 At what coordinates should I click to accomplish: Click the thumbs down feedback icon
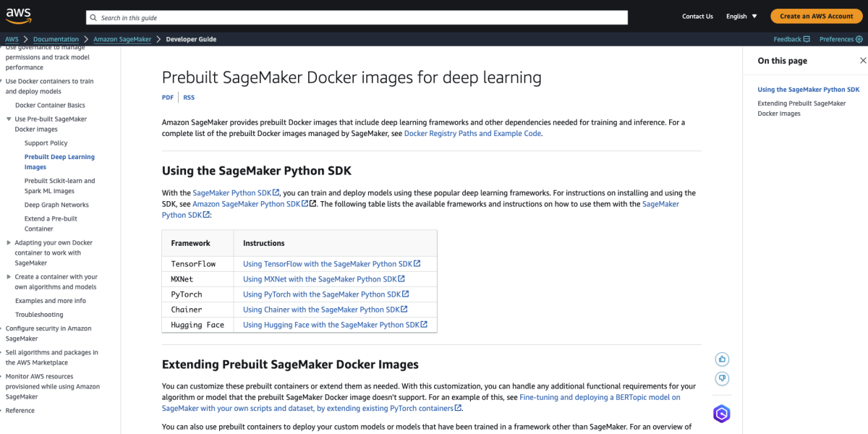721,378
